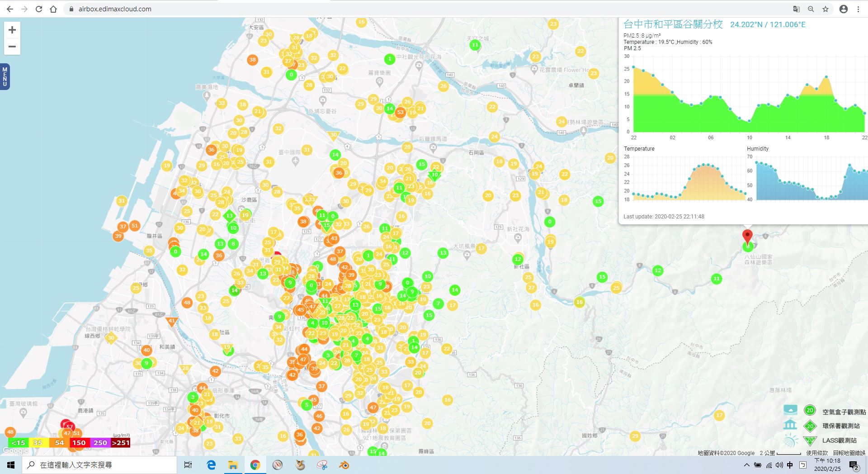Screen dimensions: 868x474
Task: Open the Chrome three-dot menu
Action: pyautogui.click(x=858, y=9)
